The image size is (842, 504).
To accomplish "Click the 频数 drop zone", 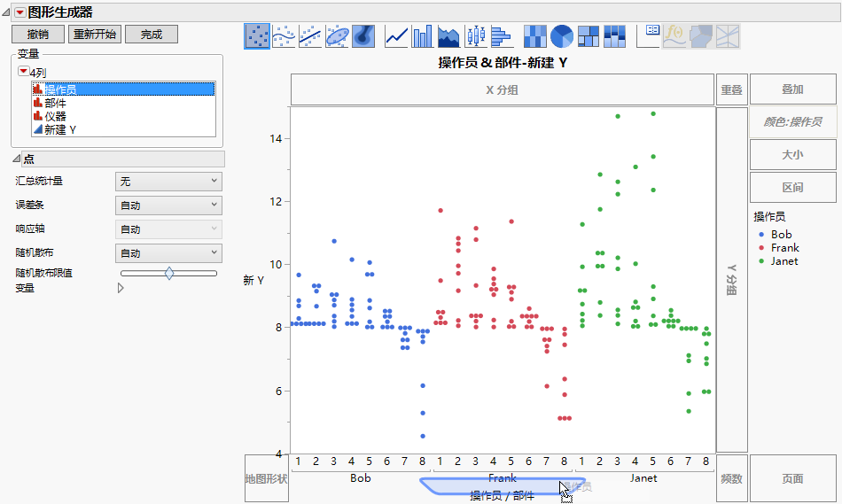I will click(x=732, y=478).
